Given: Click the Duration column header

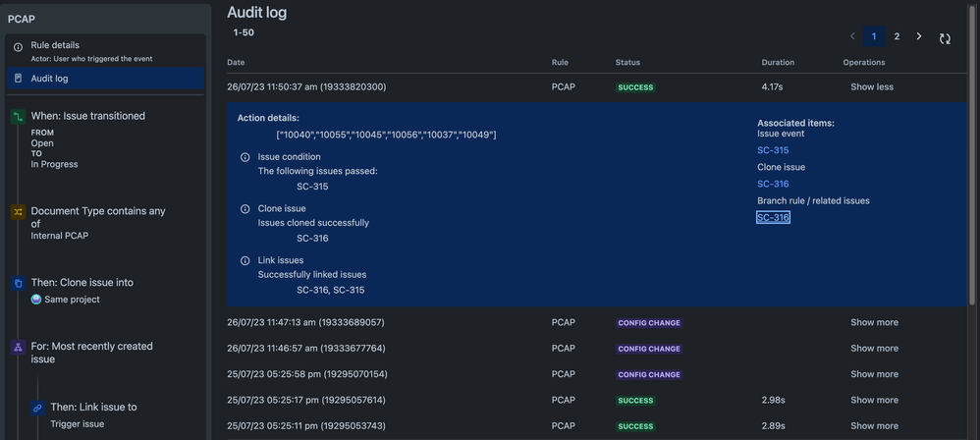Looking at the screenshot, I should tap(778, 63).
